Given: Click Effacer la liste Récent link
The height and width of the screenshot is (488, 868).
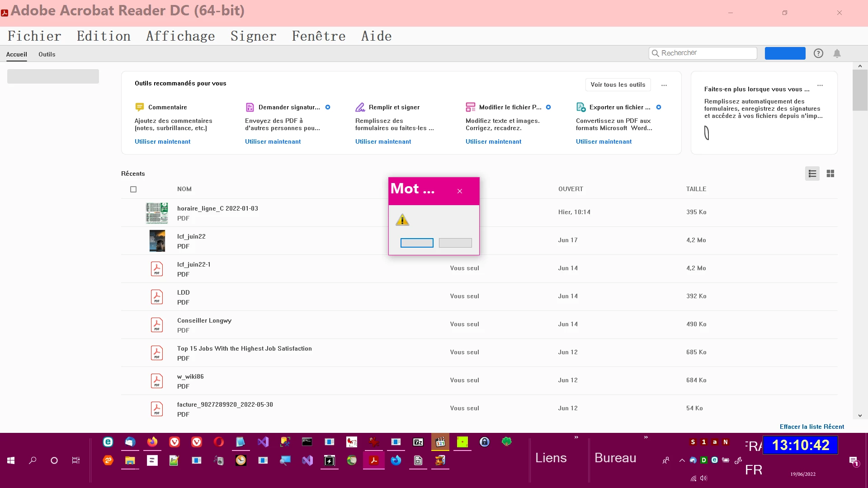Looking at the screenshot, I should click(x=811, y=427).
